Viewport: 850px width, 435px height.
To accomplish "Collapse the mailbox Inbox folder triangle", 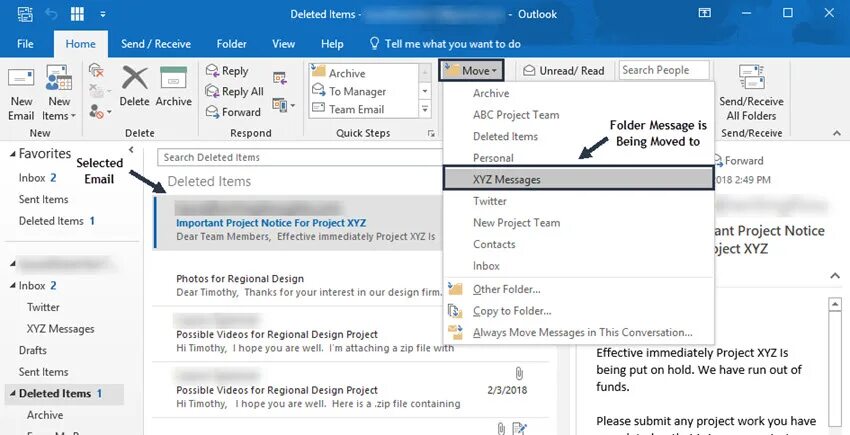I will click(x=12, y=286).
